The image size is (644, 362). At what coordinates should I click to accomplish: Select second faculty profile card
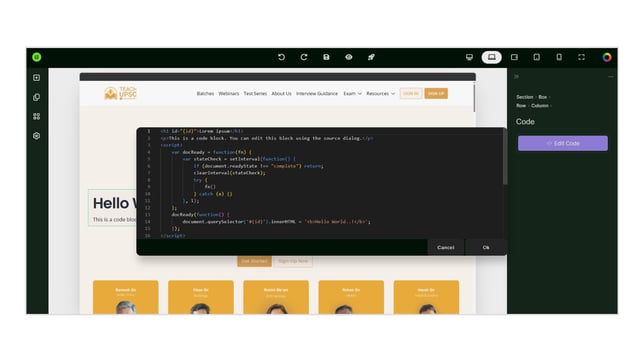[x=201, y=297]
